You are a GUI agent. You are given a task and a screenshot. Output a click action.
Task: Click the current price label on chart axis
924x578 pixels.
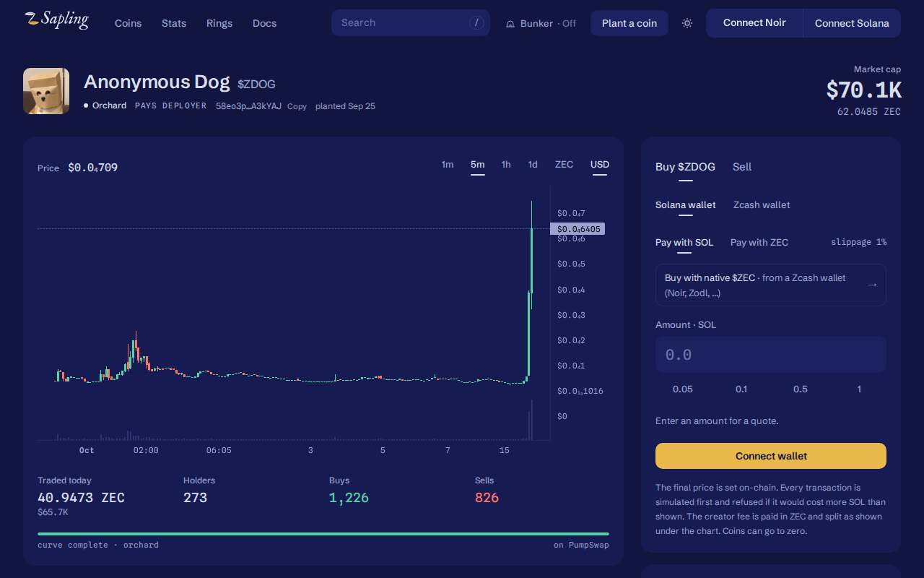click(x=577, y=229)
